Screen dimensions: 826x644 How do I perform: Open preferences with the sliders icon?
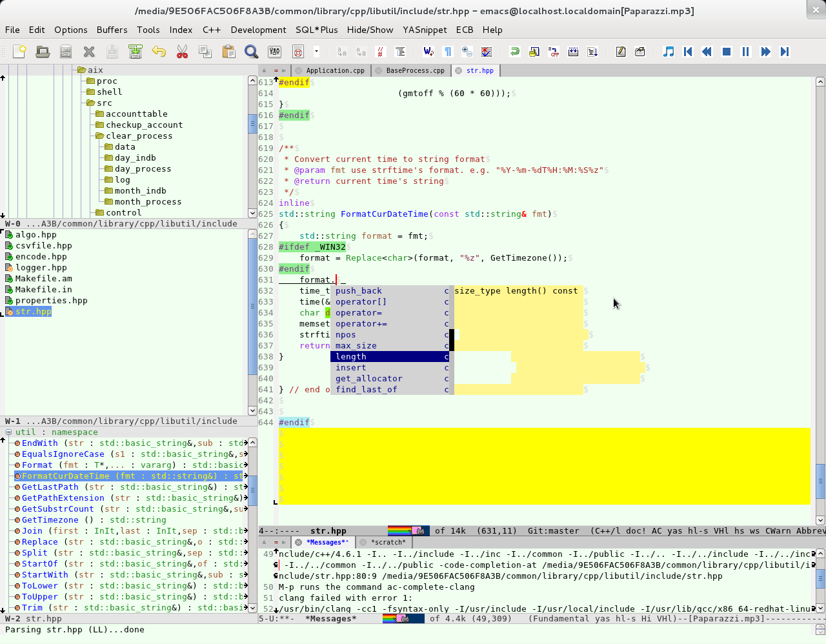point(275,52)
